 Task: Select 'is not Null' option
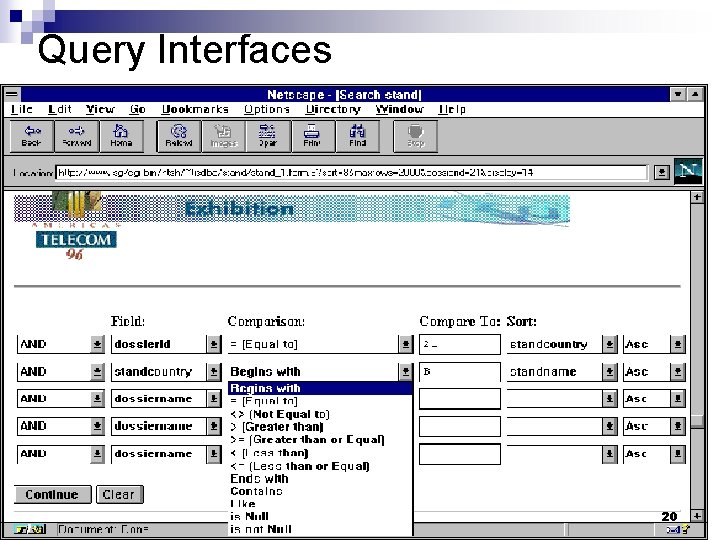pos(320,529)
